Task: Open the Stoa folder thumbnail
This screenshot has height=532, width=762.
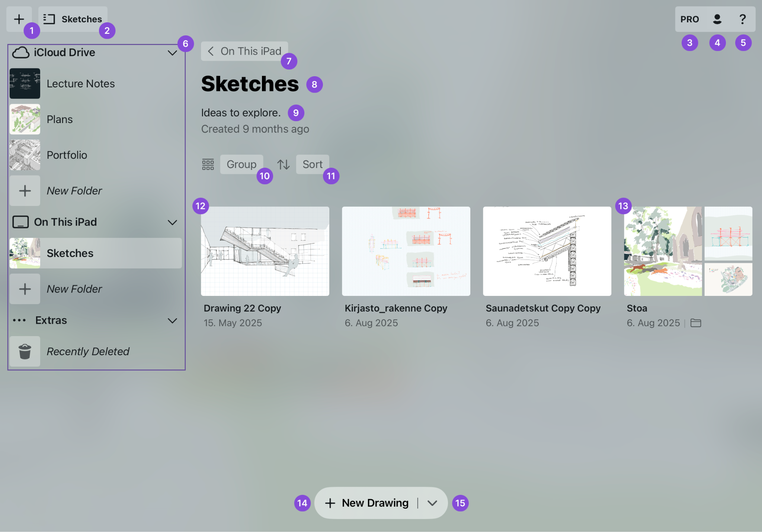Action: coord(688,251)
